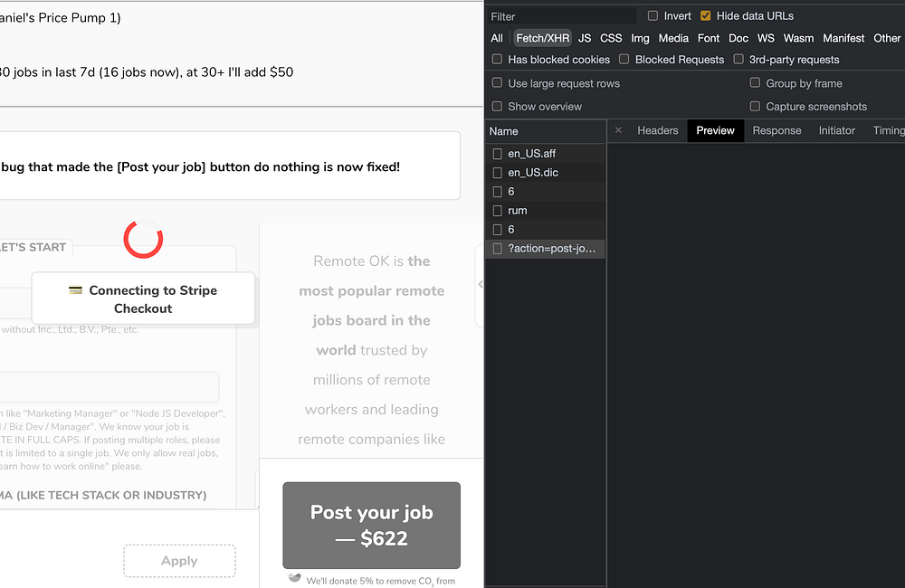
Task: Click the bug fixed announcement text
Action: point(200,166)
